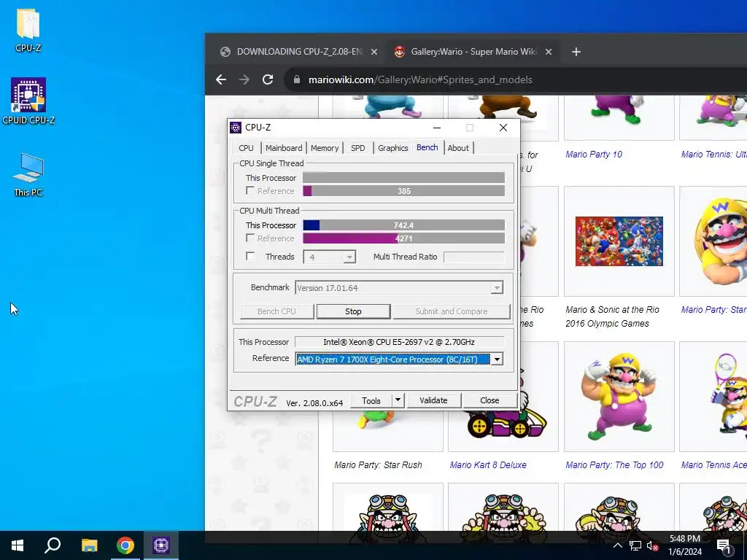Go forward in Chrome browser
747x560 pixels.
tap(244, 79)
